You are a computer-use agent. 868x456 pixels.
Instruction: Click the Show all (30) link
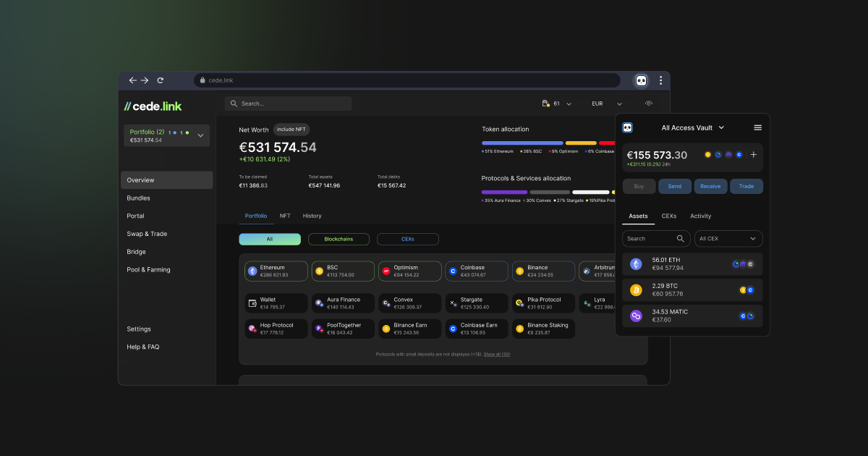point(497,354)
